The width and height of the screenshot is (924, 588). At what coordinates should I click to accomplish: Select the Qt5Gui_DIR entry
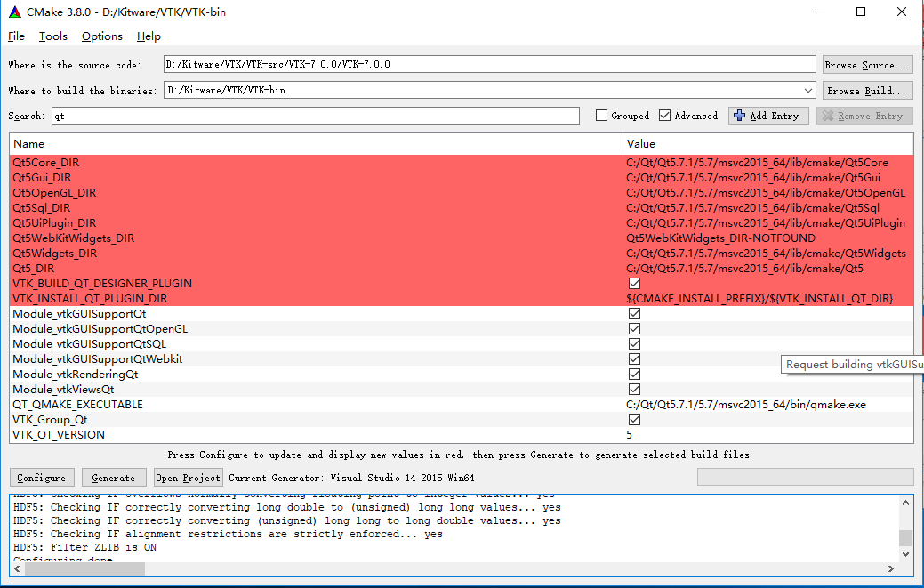(42, 178)
